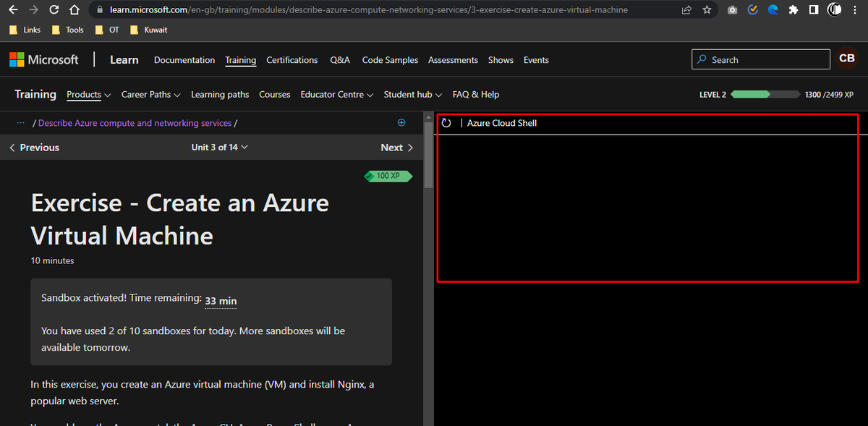Click the Level 2 XP progress bar
The height and width of the screenshot is (426, 868).
click(766, 95)
